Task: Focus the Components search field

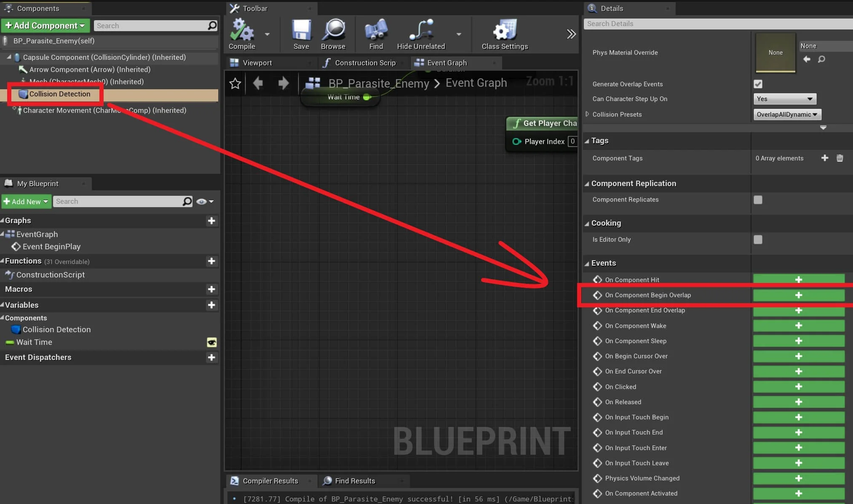Action: click(155, 26)
